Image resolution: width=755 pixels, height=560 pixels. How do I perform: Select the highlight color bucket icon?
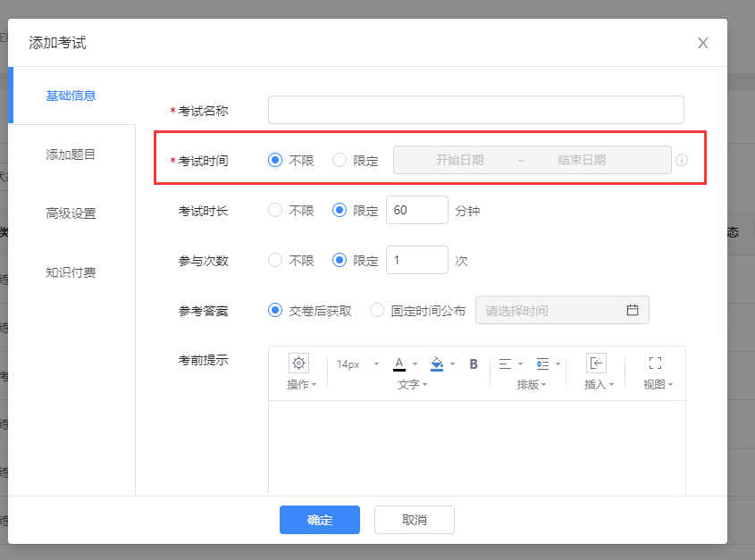[x=437, y=364]
